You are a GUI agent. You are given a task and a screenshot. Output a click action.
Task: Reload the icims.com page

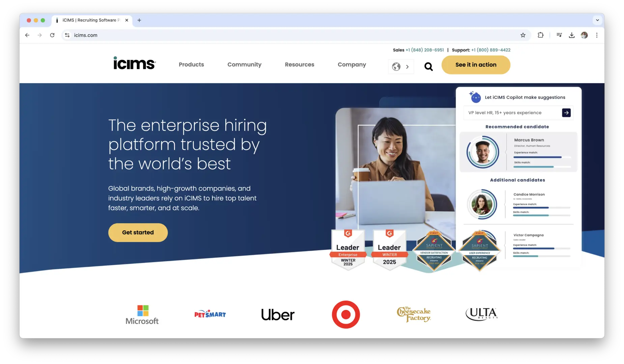52,35
